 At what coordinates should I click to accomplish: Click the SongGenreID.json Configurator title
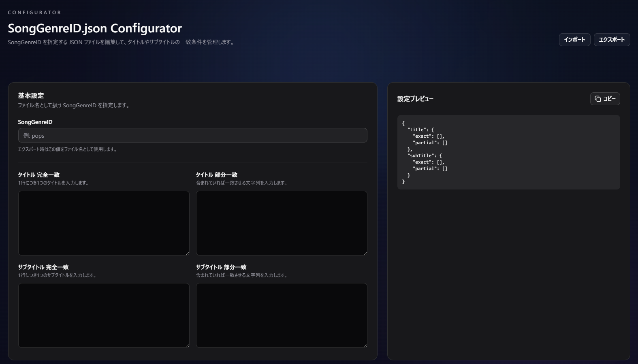(95, 28)
